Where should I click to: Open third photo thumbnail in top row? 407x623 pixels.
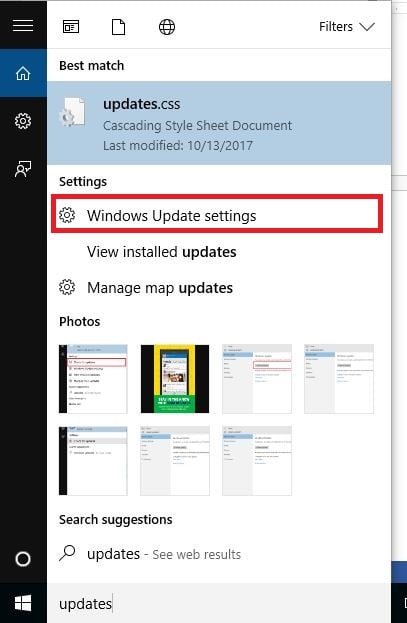pyautogui.click(x=257, y=379)
